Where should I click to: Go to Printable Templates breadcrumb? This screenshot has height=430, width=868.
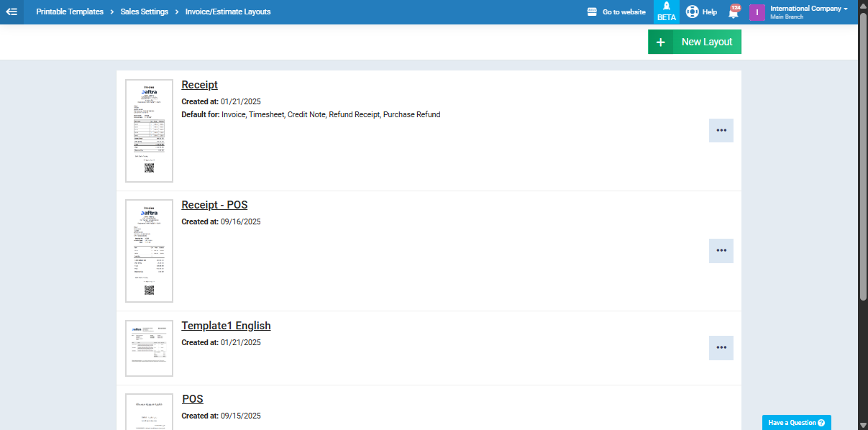coord(70,12)
